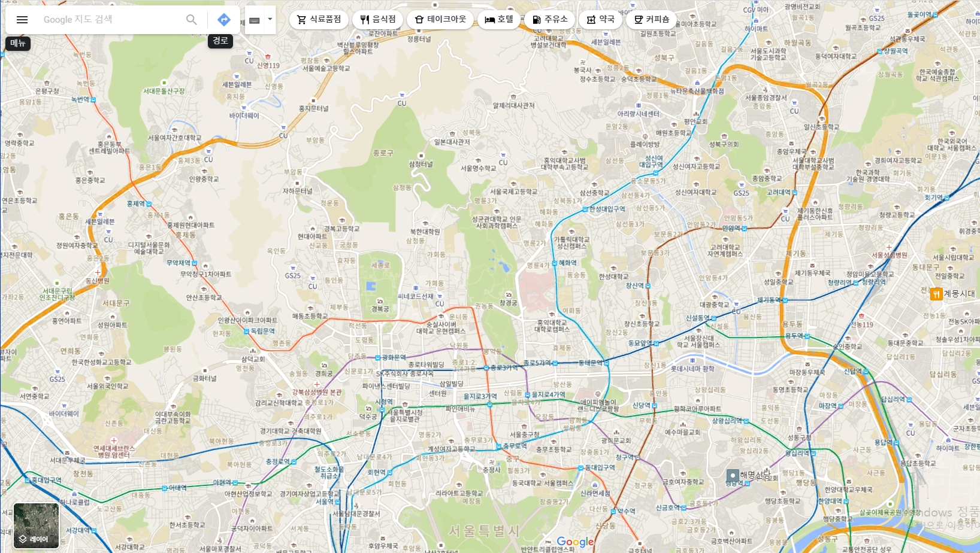Click the Google logo at bottom
The width and height of the screenshot is (980, 553).
click(x=575, y=542)
